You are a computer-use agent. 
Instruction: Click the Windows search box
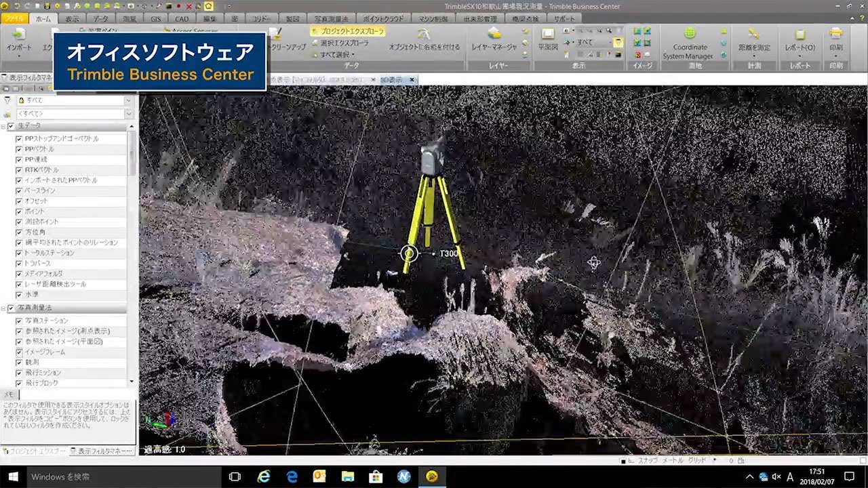click(123, 476)
